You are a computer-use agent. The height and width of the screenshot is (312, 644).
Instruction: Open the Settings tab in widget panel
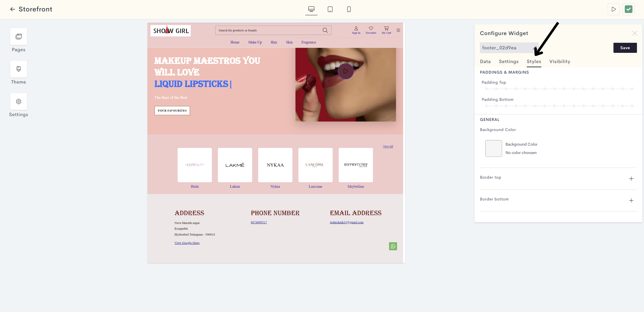coord(508,62)
